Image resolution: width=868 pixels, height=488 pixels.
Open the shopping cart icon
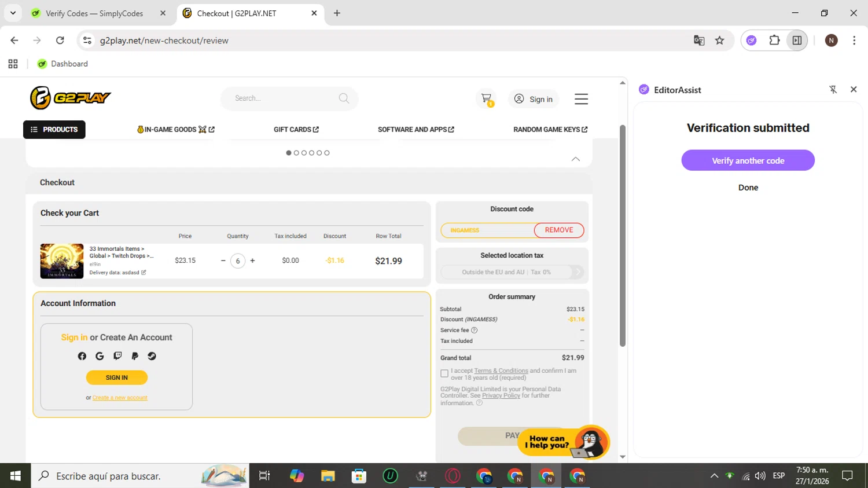(487, 98)
